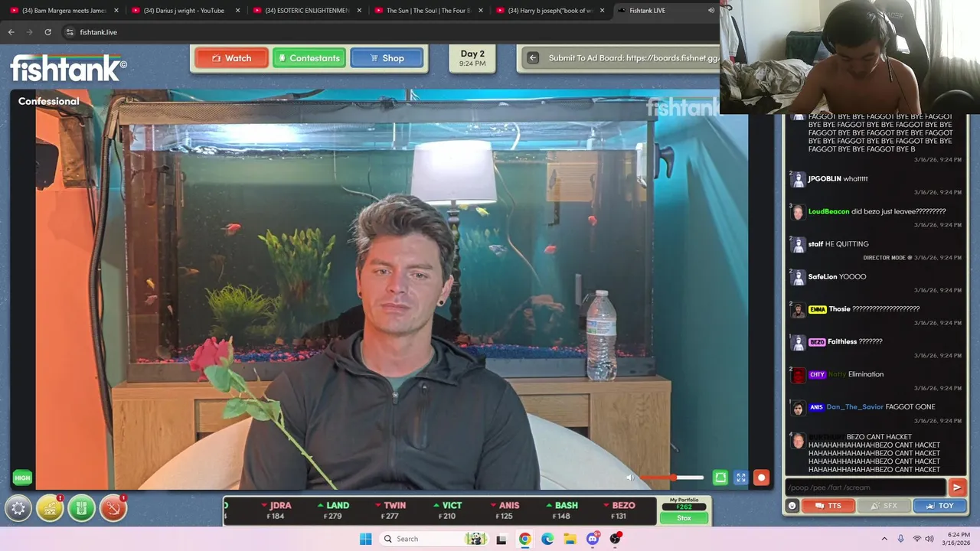980x551 pixels.
Task: Click the browser back arrow
Action: (11, 32)
